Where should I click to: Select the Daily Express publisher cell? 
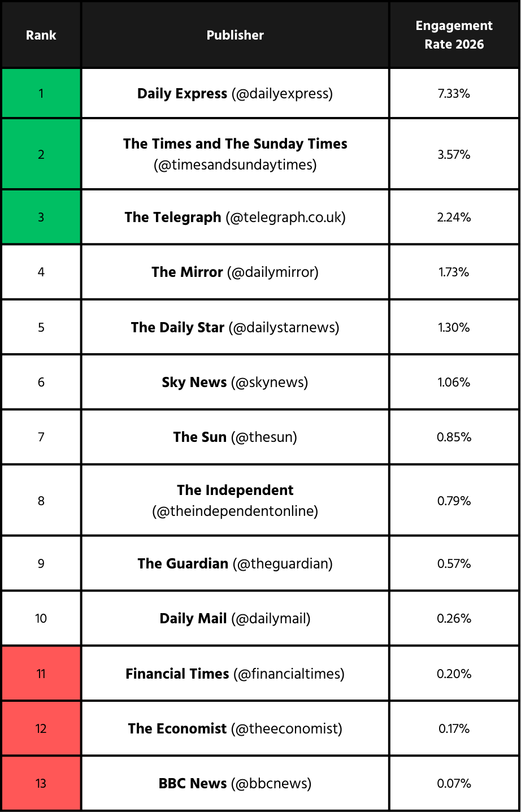tap(235, 93)
